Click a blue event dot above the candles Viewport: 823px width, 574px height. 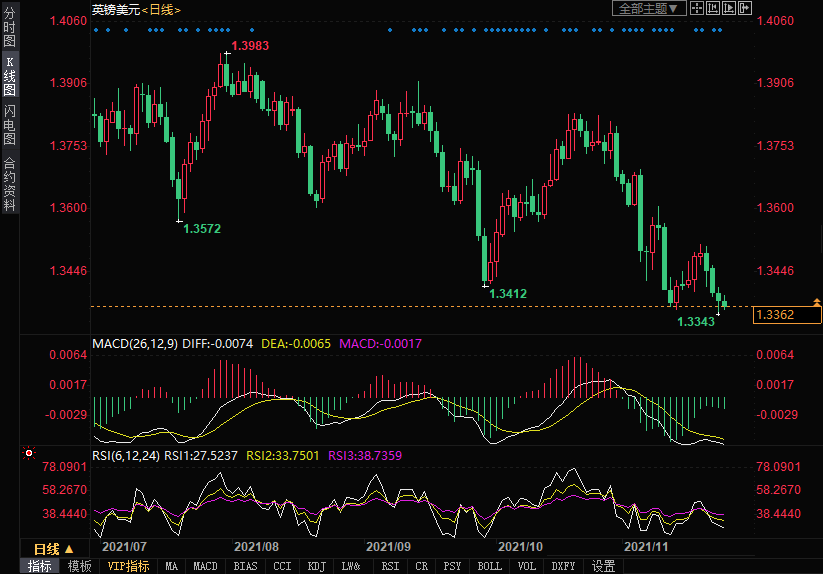click(96, 30)
